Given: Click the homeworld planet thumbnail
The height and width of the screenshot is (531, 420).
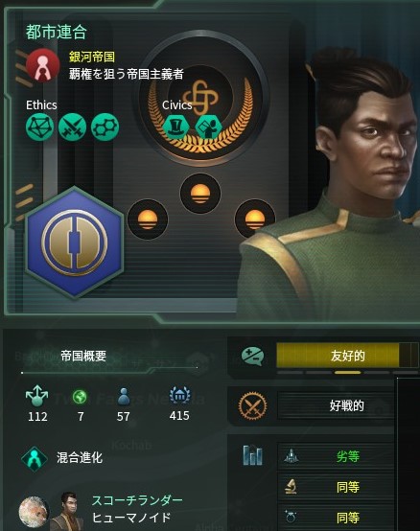Looking at the screenshot, I should tap(34, 513).
